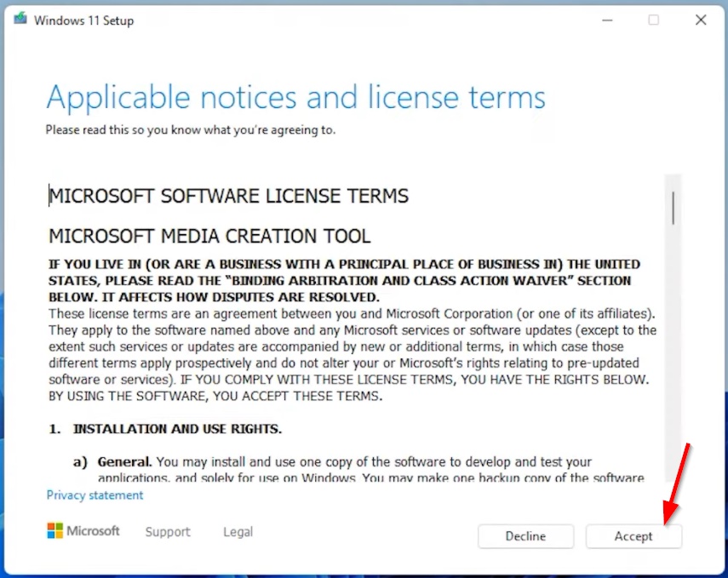
Task: Minimize the Windows 11 Setup window
Action: click(607, 20)
